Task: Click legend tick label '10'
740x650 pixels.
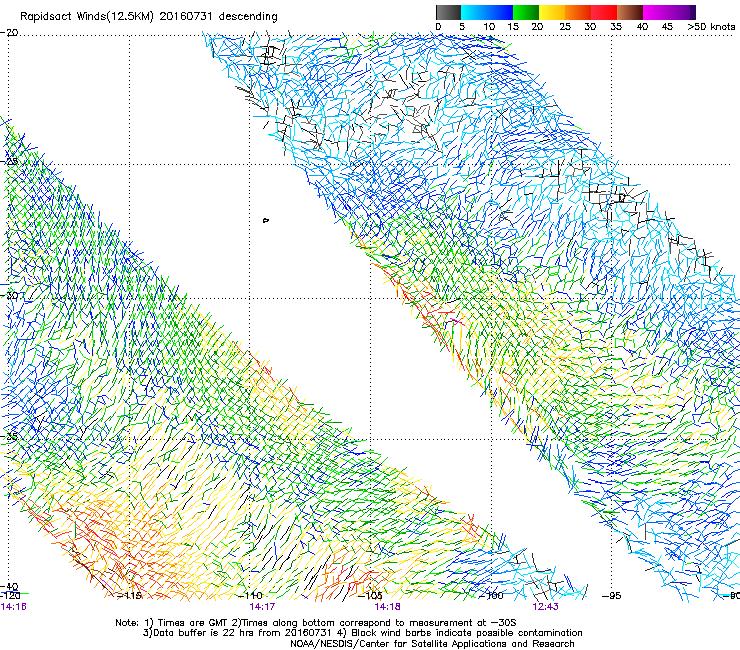Action: point(489,27)
